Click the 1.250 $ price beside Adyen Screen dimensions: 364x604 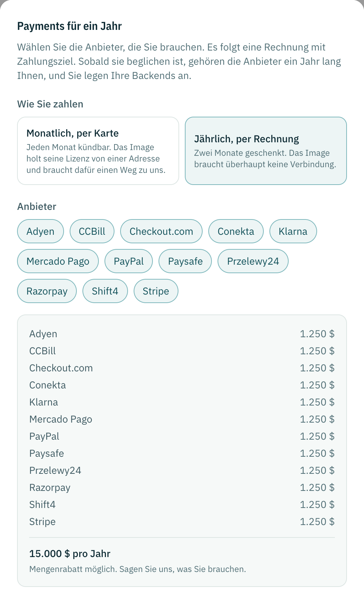pos(317,334)
